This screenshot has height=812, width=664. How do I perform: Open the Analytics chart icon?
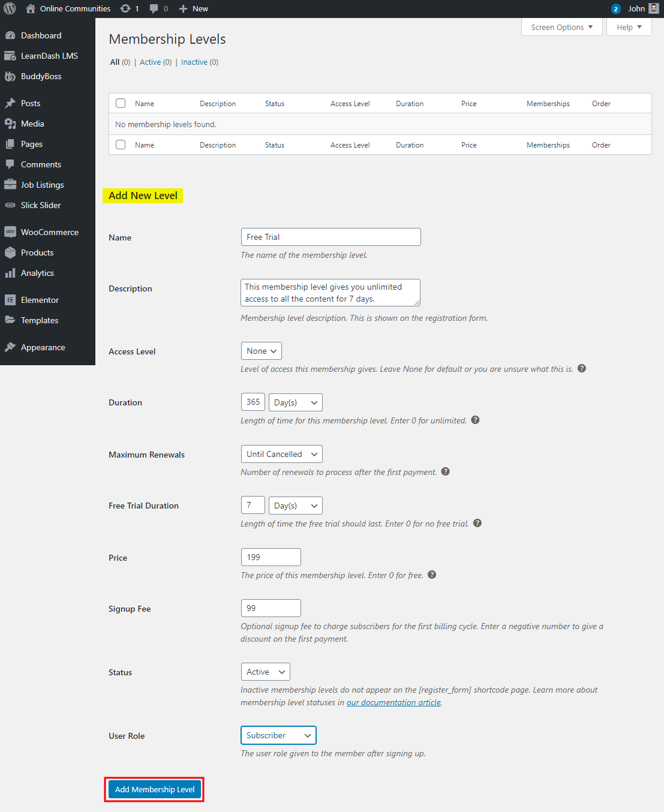coord(10,273)
